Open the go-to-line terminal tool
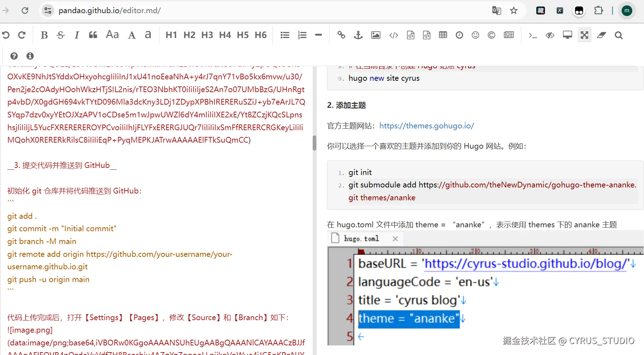Viewport: 644px width, 355px height. (x=533, y=35)
